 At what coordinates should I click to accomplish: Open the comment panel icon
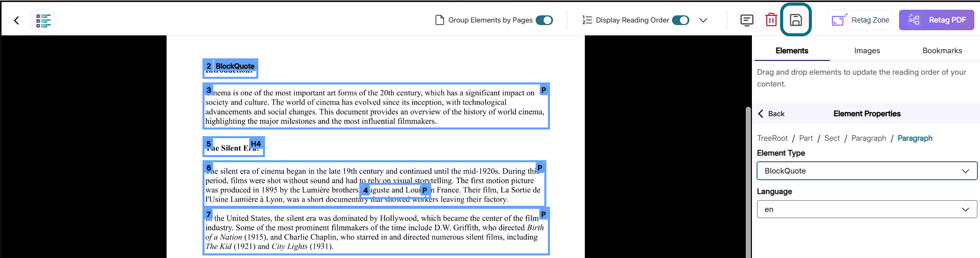[747, 20]
